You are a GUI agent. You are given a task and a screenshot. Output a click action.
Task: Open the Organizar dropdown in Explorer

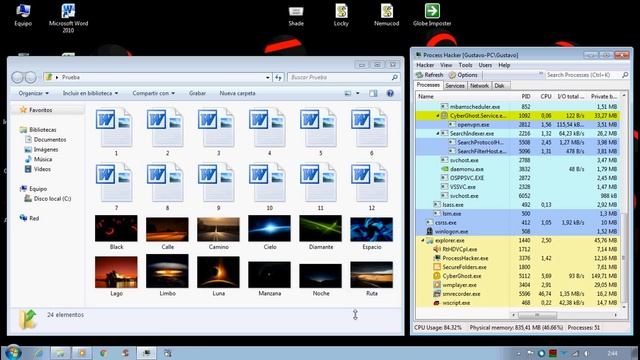point(33,93)
